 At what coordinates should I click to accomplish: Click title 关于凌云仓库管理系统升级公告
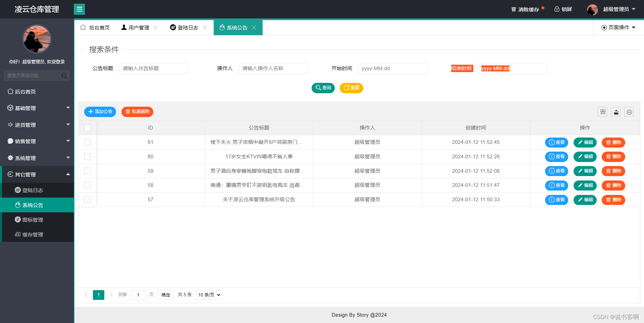click(259, 200)
